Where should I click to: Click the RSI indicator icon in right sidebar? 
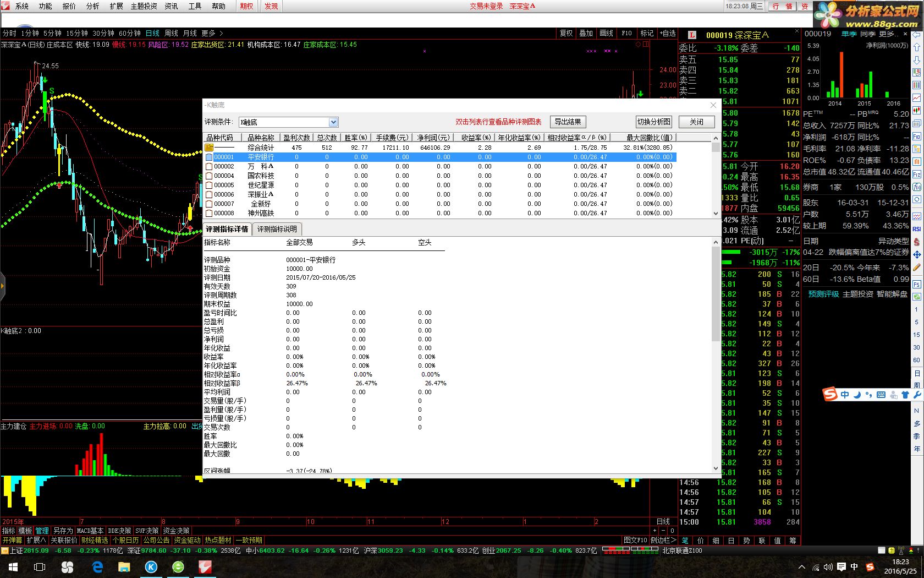click(917, 229)
